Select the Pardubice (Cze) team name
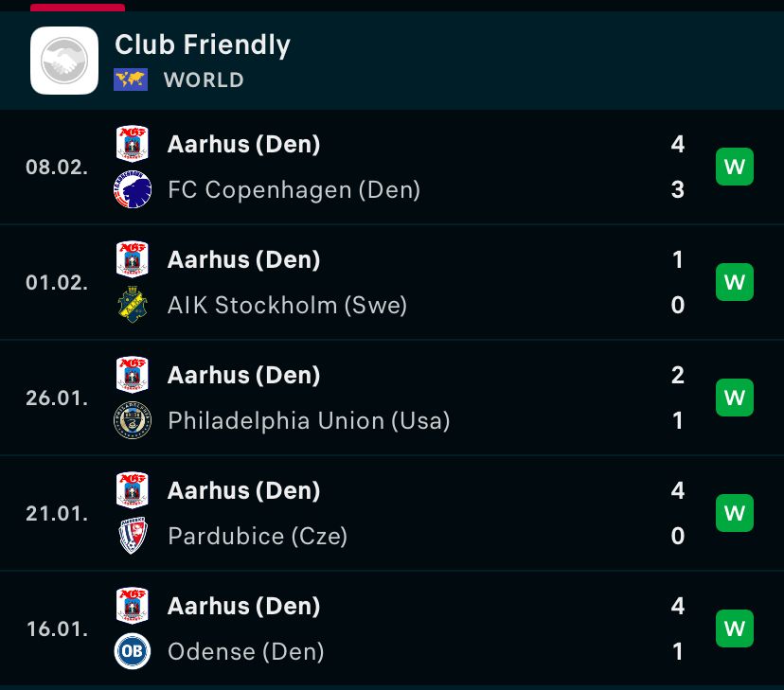The image size is (784, 690). pyautogui.click(x=258, y=537)
